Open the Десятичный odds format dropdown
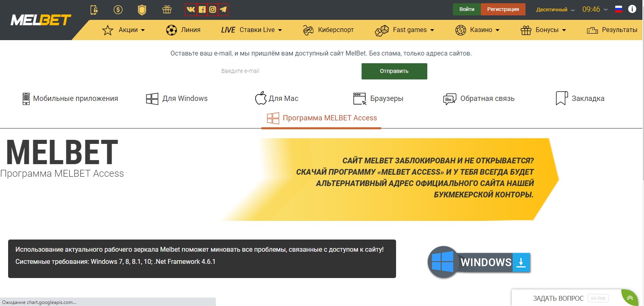The width and height of the screenshot is (644, 306). 556,9
